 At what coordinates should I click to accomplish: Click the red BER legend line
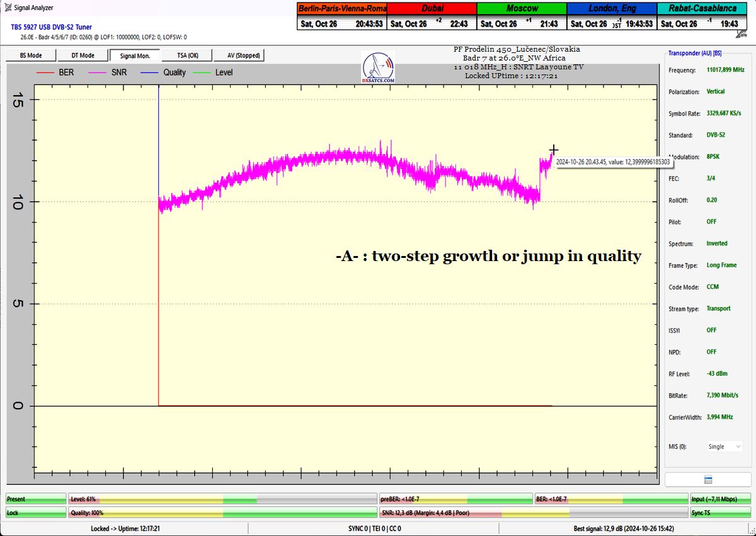45,73
